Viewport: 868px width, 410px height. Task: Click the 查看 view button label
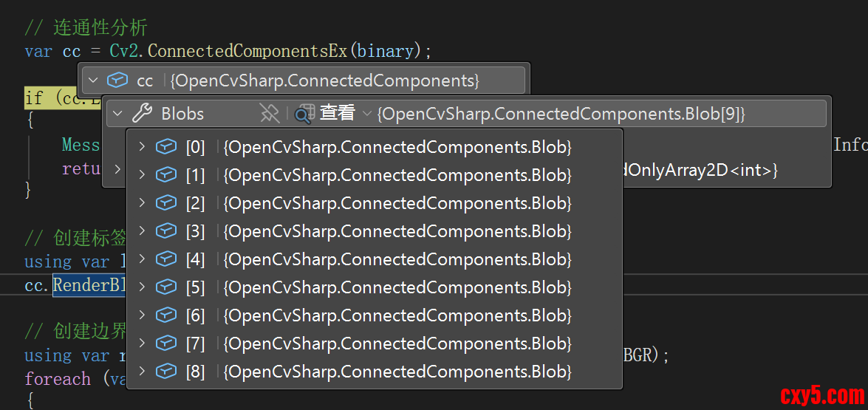click(337, 113)
